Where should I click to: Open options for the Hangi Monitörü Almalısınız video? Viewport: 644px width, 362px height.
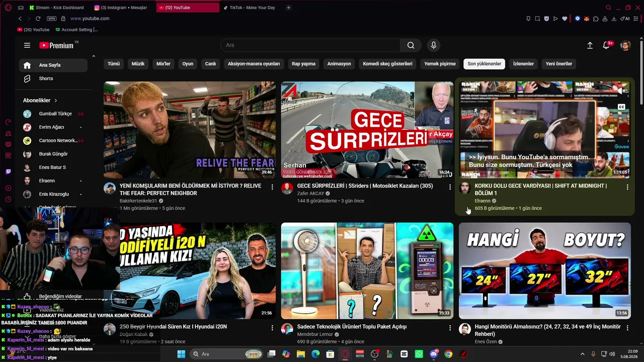(x=627, y=328)
